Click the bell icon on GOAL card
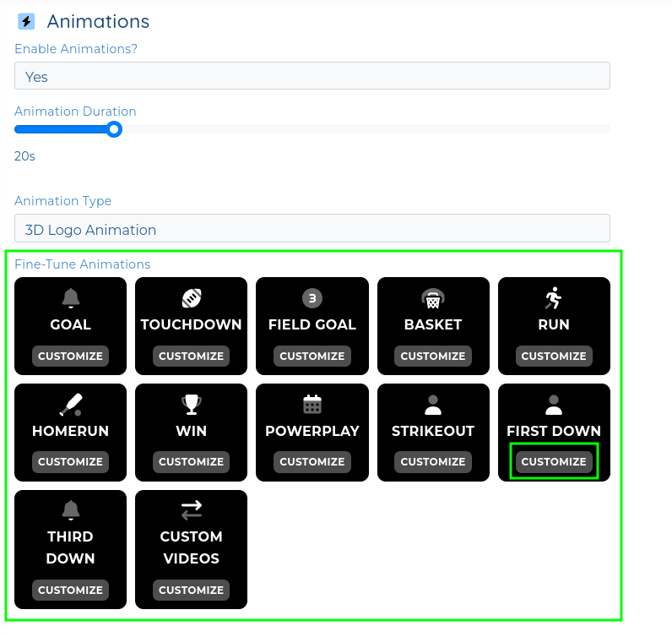Image resolution: width=672 pixels, height=637 pixels. (x=70, y=298)
